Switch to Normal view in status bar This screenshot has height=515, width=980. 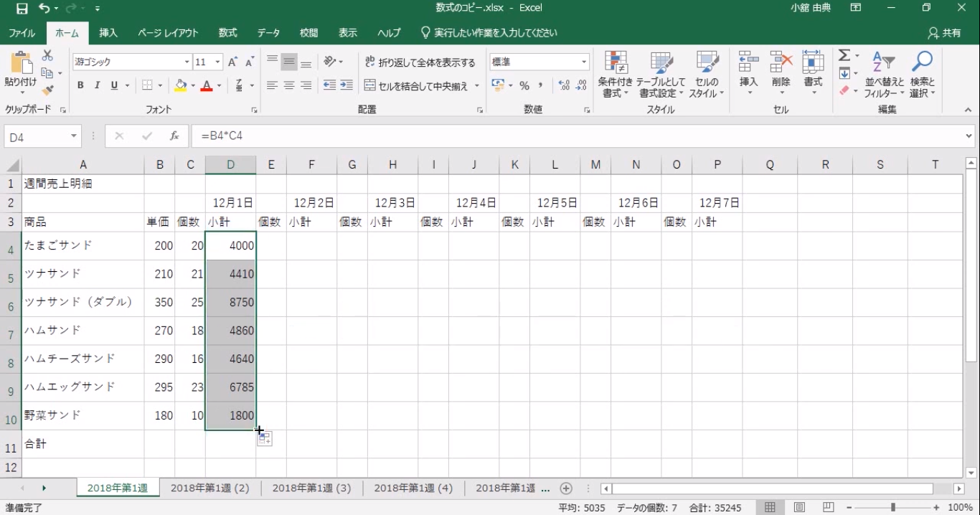[770, 507]
